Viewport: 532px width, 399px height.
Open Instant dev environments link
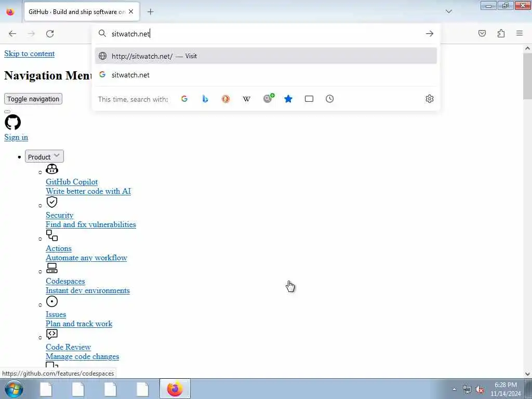pyautogui.click(x=88, y=290)
